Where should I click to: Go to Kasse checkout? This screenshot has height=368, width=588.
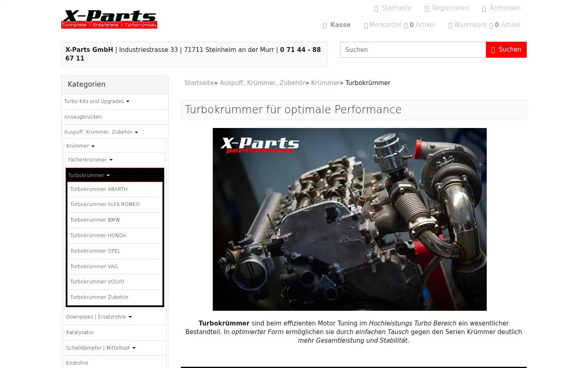pos(336,25)
